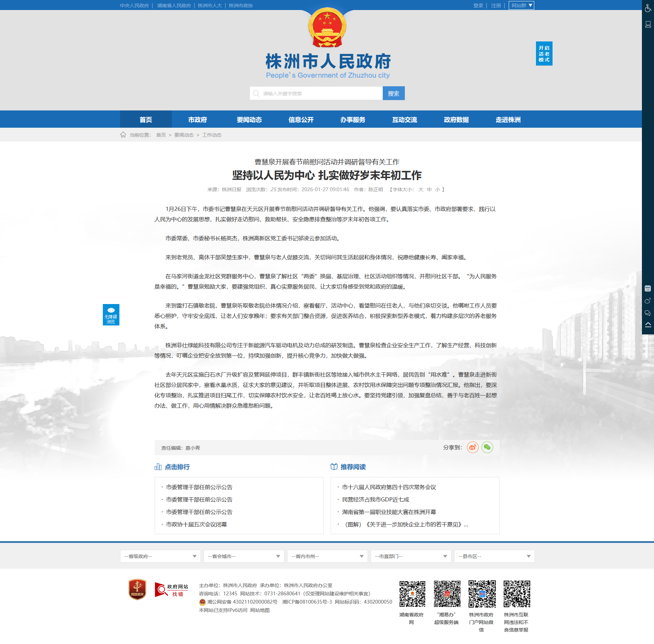654x644 pixels.
Task: Open 民营经济占我市GDP近七成 recommended article
Action: tap(375, 499)
